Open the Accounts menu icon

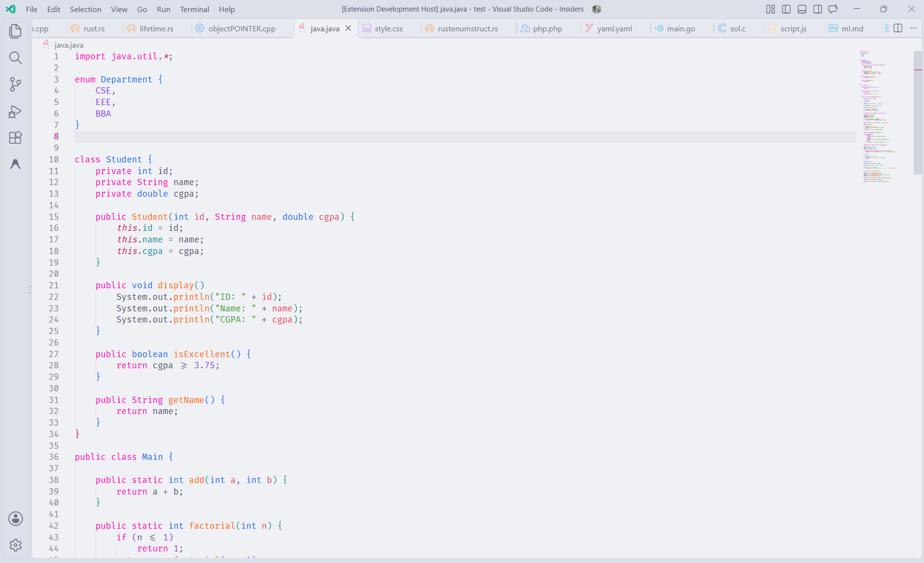[15, 519]
